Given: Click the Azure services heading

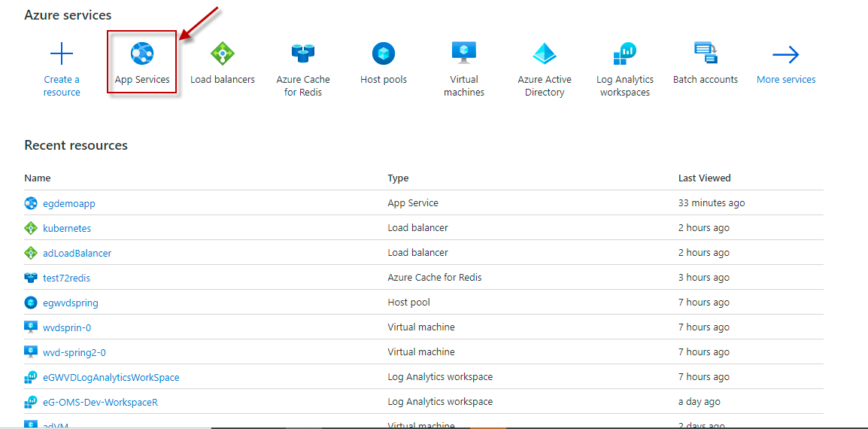Looking at the screenshot, I should (68, 15).
